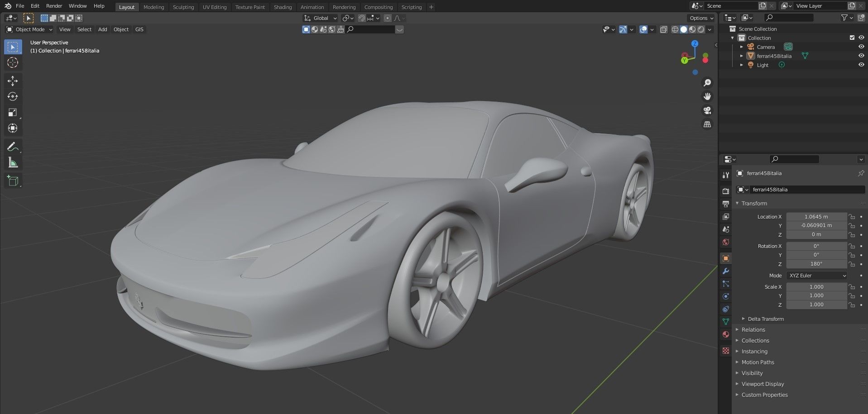This screenshot has width=868, height=414.
Task: Open the Global orientation dropdown
Action: pos(321,18)
